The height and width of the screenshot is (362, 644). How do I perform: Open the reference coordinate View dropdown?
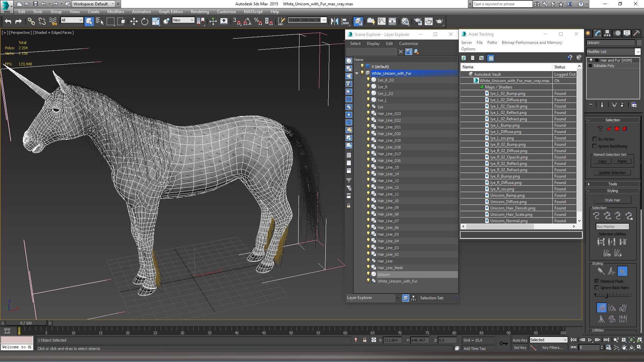183,20
